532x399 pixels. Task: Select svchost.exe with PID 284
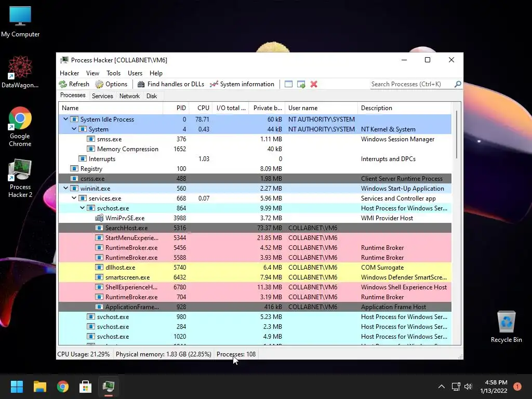click(255, 326)
